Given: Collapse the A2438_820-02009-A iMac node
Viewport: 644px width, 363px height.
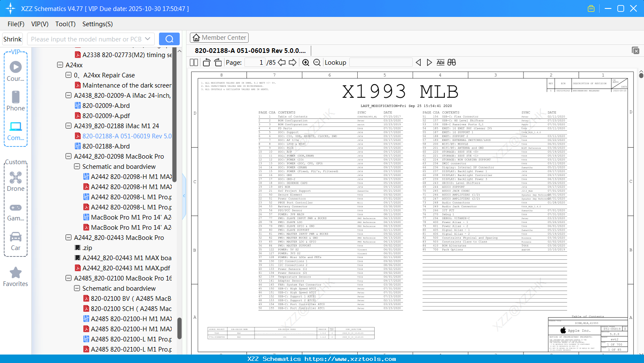Looking at the screenshot, I should [x=69, y=96].
